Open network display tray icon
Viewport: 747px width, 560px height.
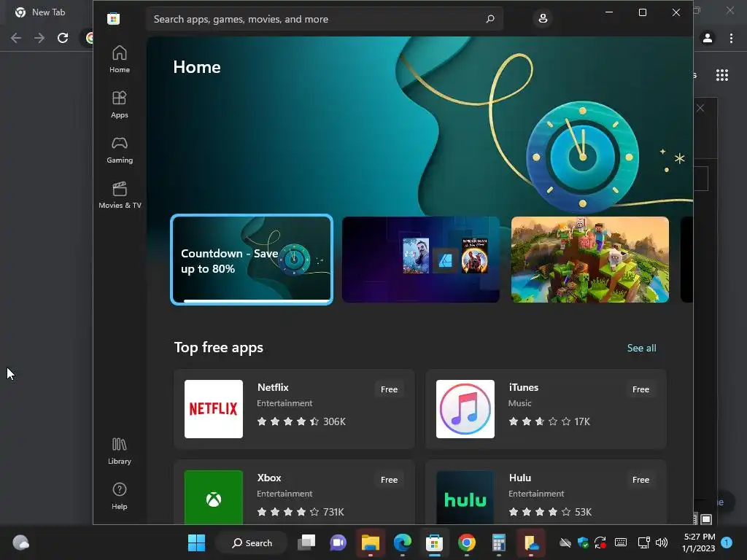coord(643,542)
